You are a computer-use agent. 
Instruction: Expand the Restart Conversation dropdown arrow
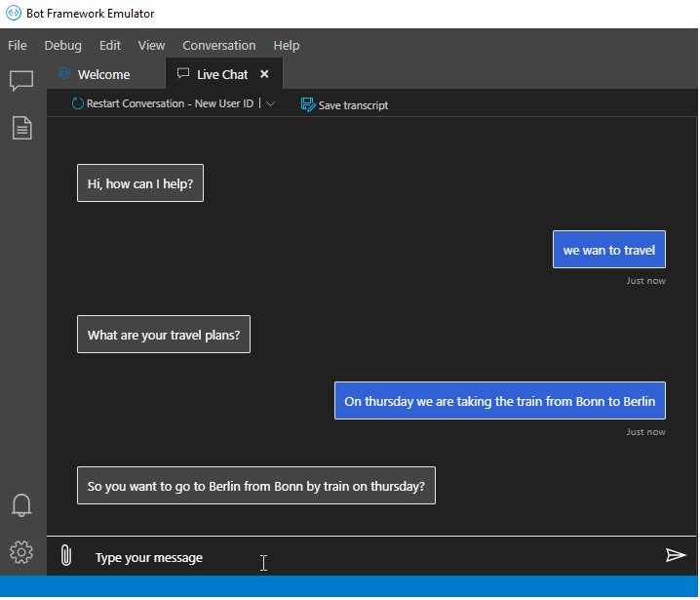[x=270, y=103]
